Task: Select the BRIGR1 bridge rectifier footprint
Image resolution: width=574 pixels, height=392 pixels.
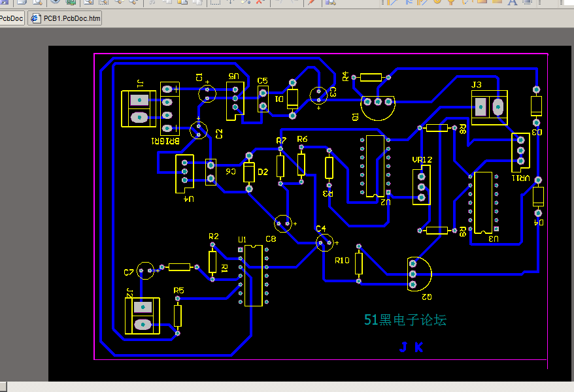Action: pos(170,109)
